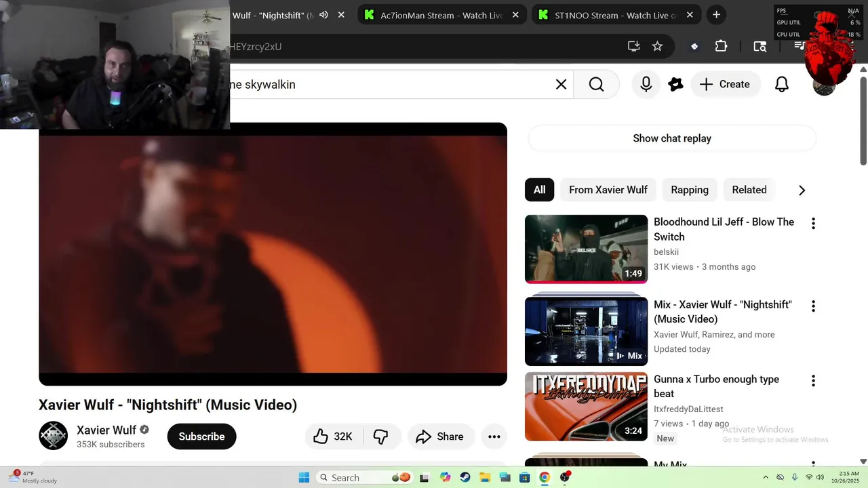Click the Chrome taskbar icon
This screenshot has width=868, height=488.
pyautogui.click(x=544, y=477)
